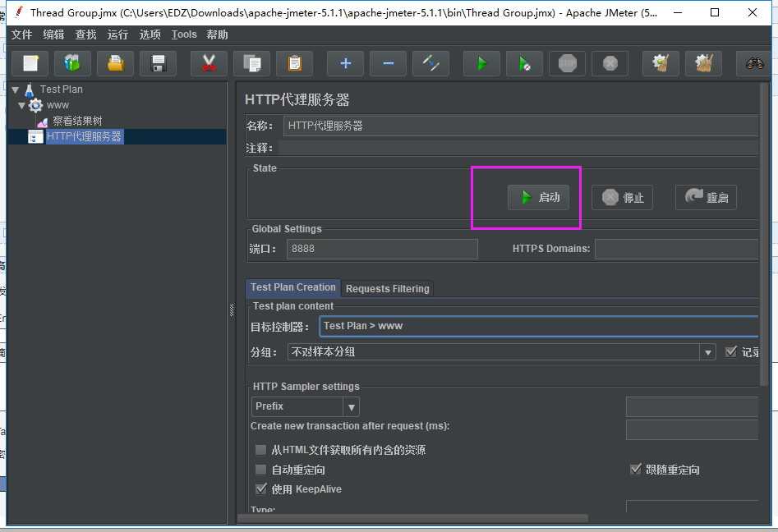Save the test plan with floppy icon
Viewport: 778px width, 532px height.
tap(159, 63)
